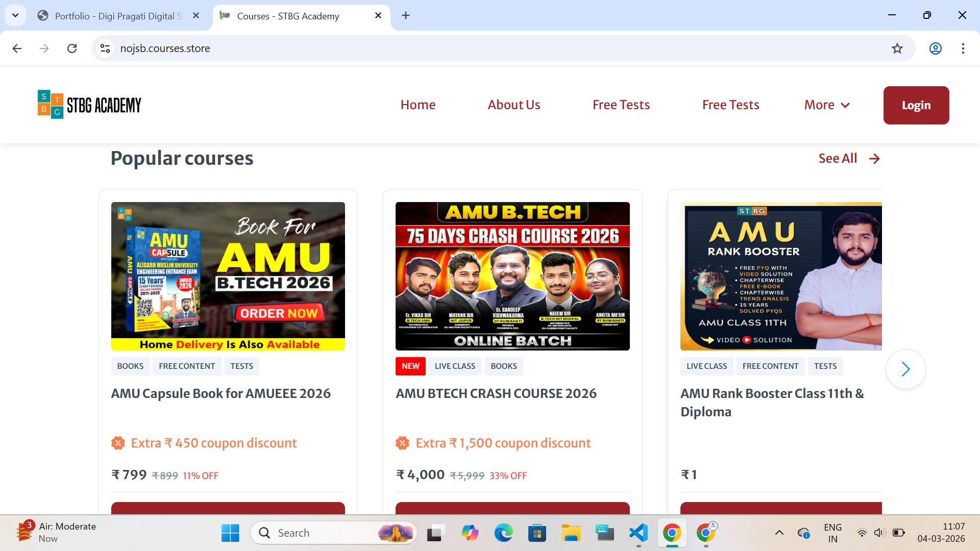Open File Explorer from the taskbar
The width and height of the screenshot is (980, 551).
pyautogui.click(x=571, y=533)
